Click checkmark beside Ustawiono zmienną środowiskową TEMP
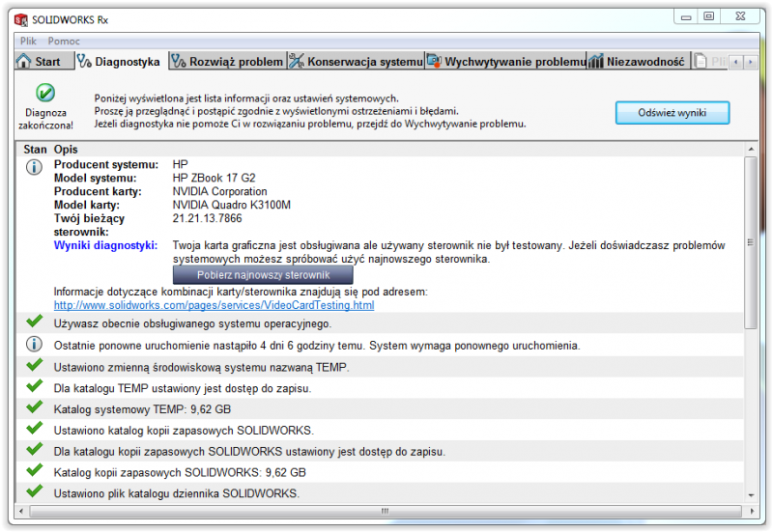 click(x=35, y=365)
